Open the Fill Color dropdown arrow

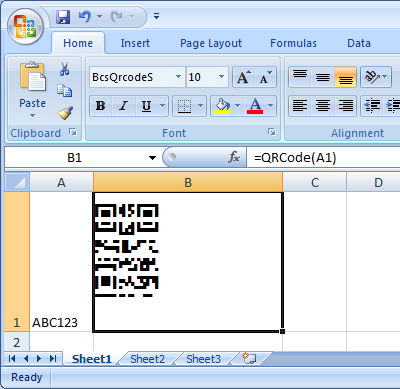(x=238, y=106)
